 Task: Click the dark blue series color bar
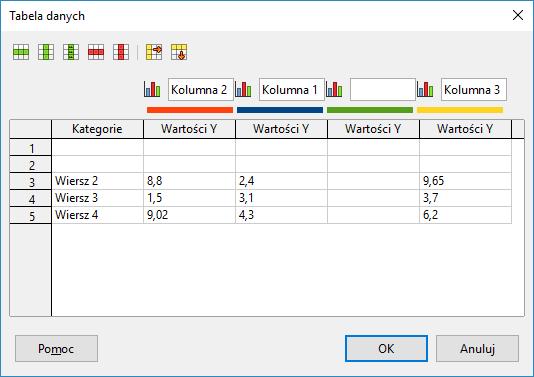click(x=280, y=110)
